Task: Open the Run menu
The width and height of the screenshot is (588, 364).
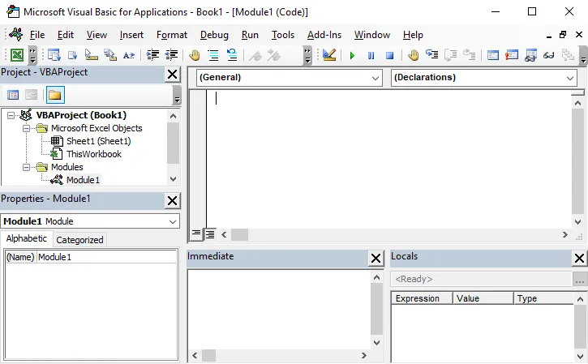Action: 250,35
